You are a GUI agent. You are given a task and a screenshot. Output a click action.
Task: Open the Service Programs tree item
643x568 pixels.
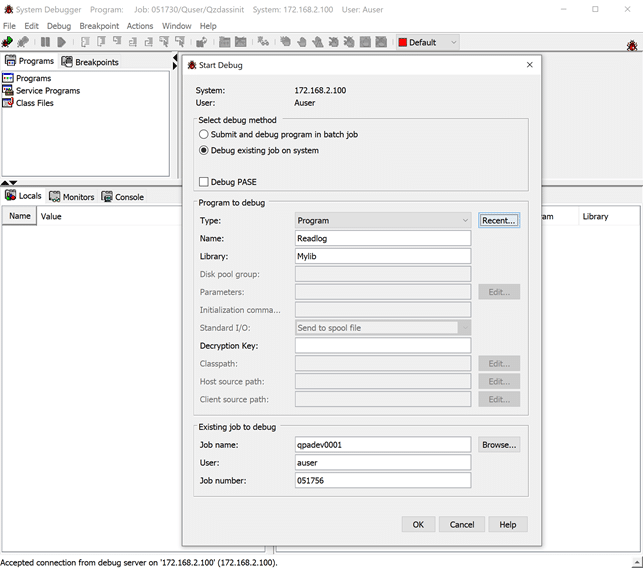click(x=47, y=91)
